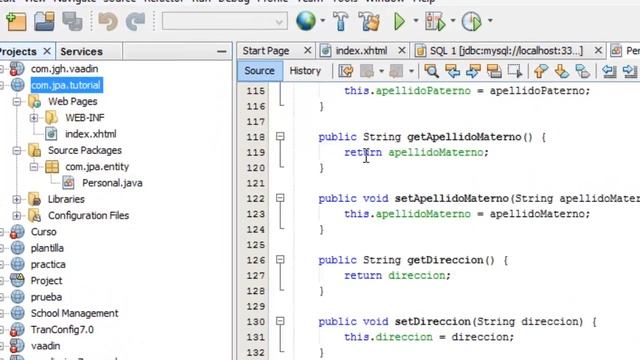Open the index.xhtml editor tab
Screen dimensions: 640x360
[361, 51]
